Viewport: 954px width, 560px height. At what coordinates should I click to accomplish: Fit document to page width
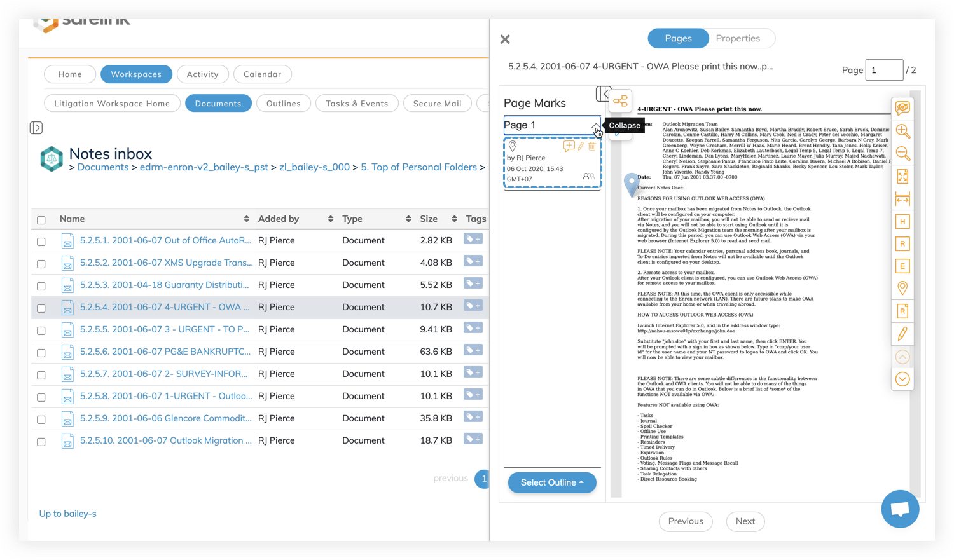tap(902, 199)
